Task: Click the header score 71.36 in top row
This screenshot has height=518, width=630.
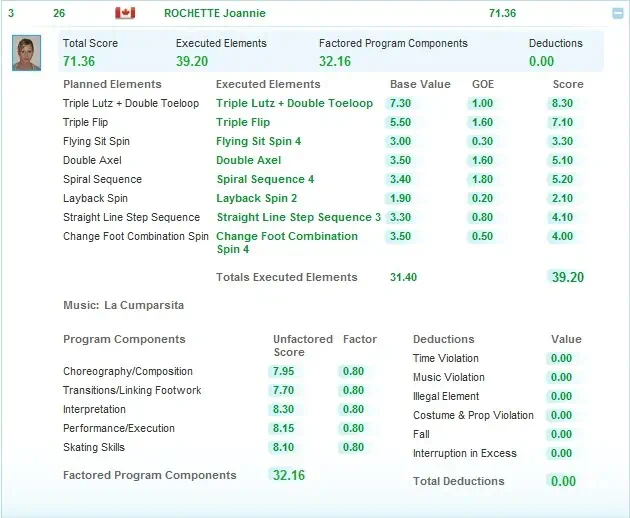Action: (502, 13)
